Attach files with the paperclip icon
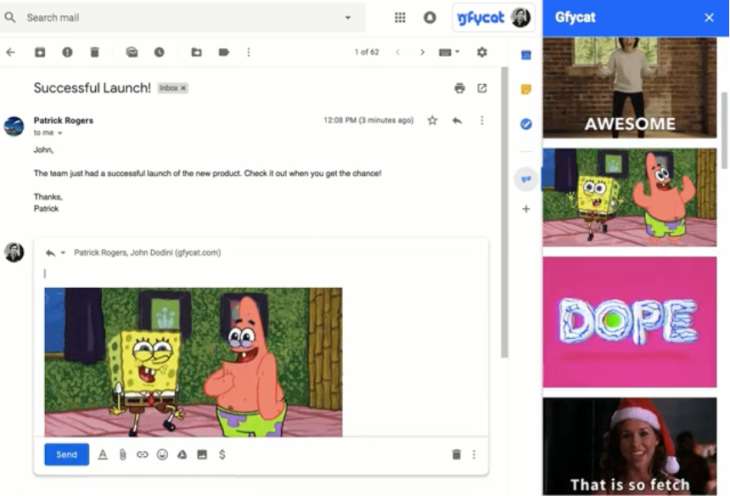 [122, 455]
